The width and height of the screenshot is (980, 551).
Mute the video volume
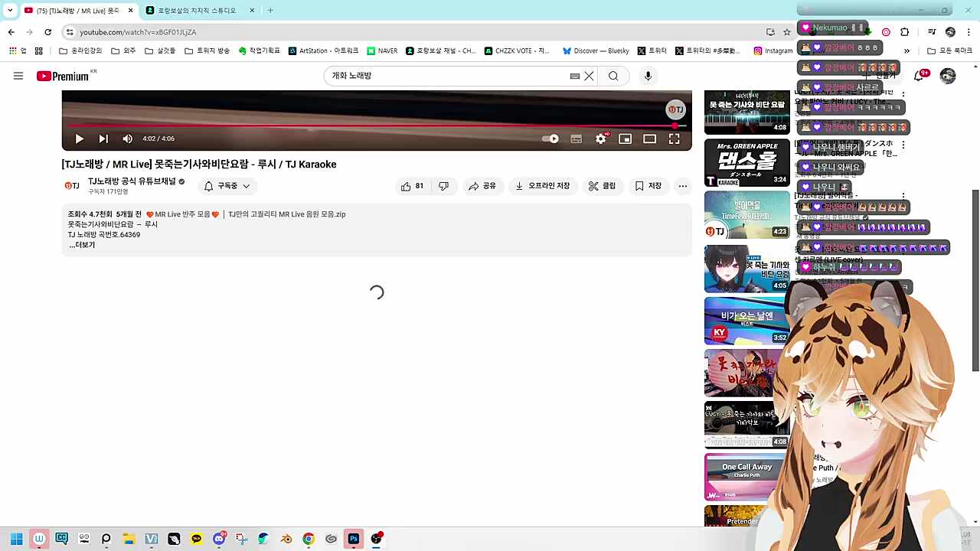(127, 139)
